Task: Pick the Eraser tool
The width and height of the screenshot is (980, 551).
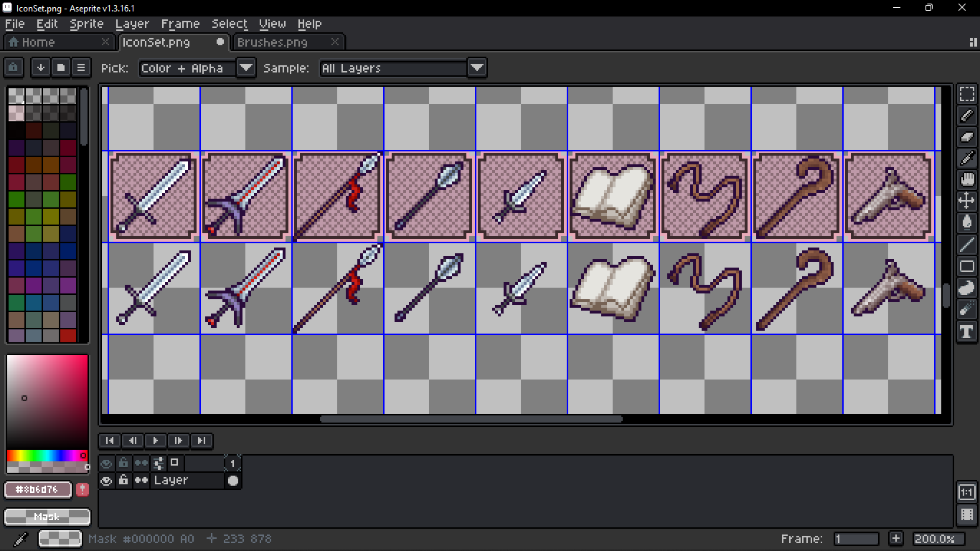Action: 966,136
